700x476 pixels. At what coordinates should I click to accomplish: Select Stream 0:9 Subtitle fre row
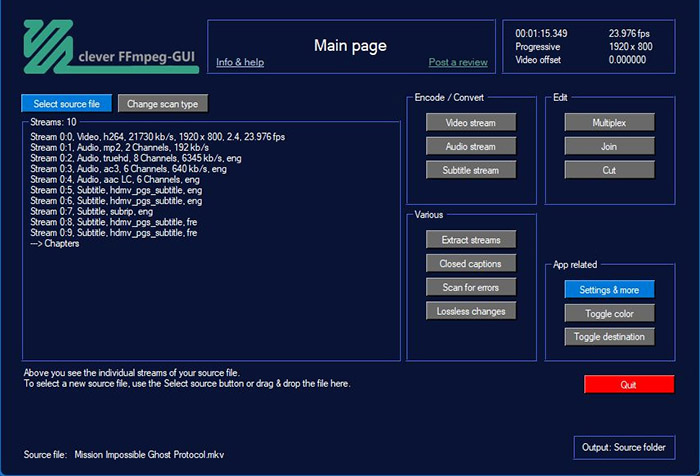click(x=114, y=233)
